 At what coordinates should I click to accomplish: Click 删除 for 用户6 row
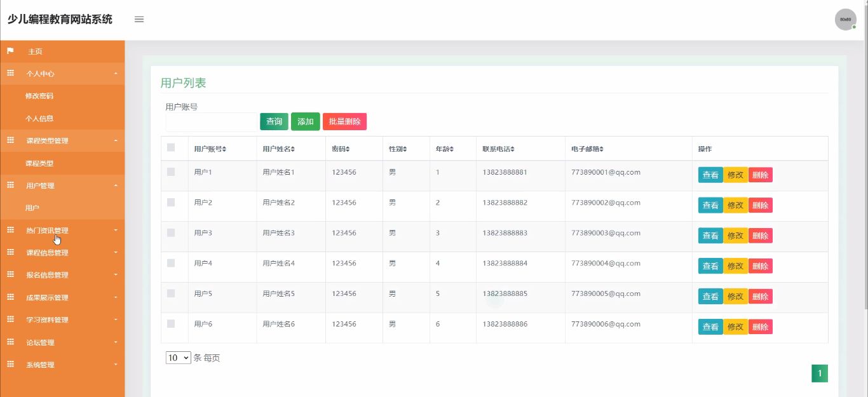coord(761,327)
